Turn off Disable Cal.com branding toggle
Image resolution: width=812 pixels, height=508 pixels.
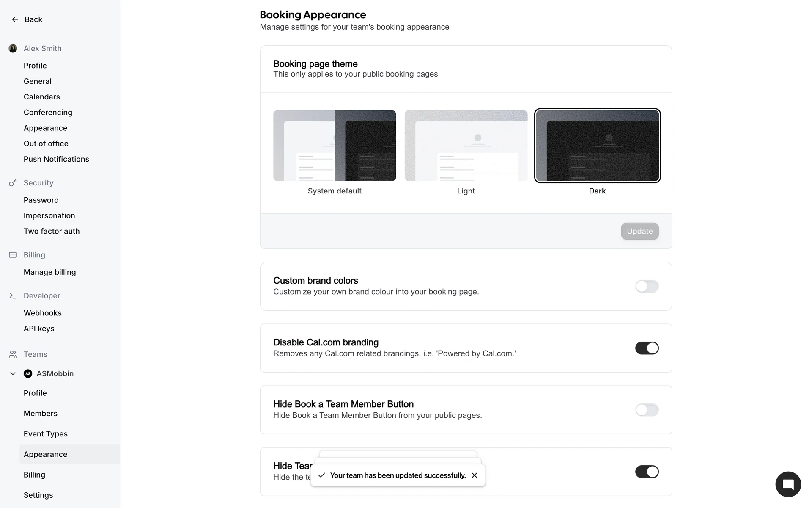pyautogui.click(x=647, y=348)
